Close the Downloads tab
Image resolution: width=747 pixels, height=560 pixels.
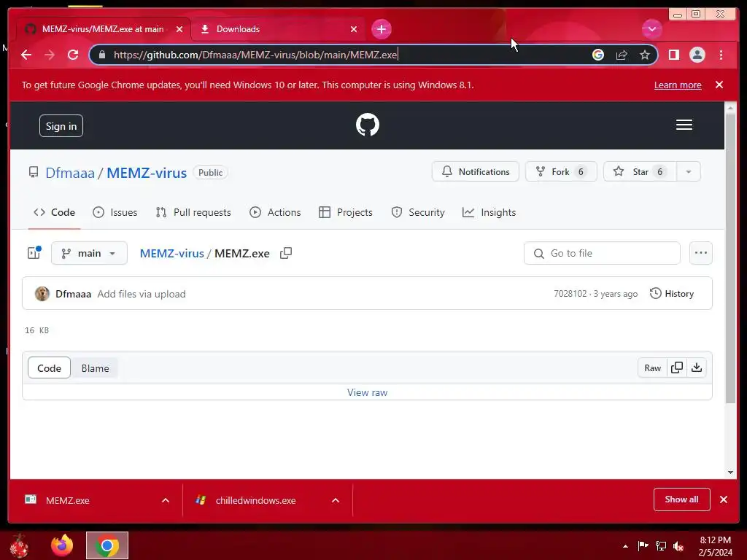tap(354, 29)
